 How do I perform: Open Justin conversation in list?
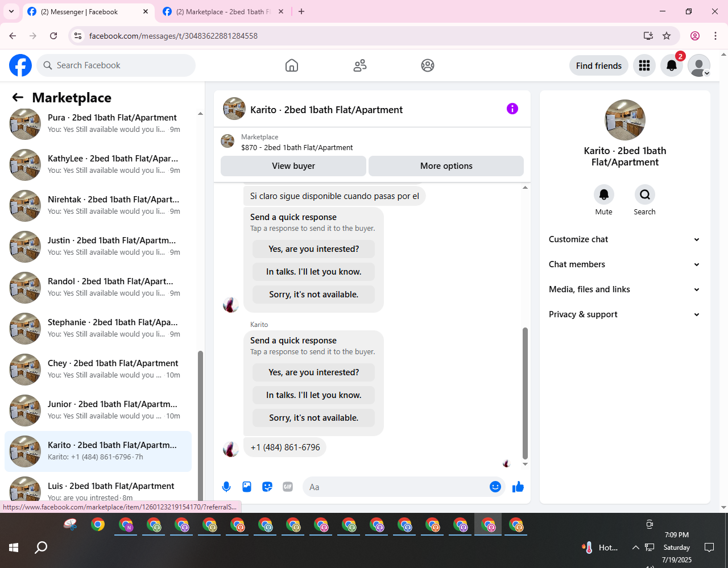98,246
